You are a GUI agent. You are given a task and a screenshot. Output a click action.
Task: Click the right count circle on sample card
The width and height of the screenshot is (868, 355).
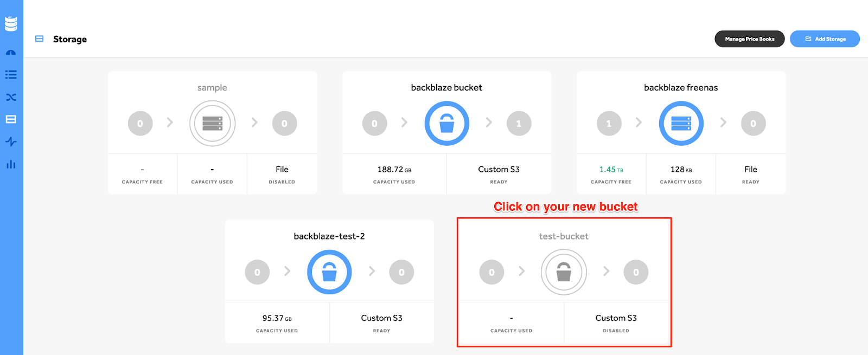(284, 124)
